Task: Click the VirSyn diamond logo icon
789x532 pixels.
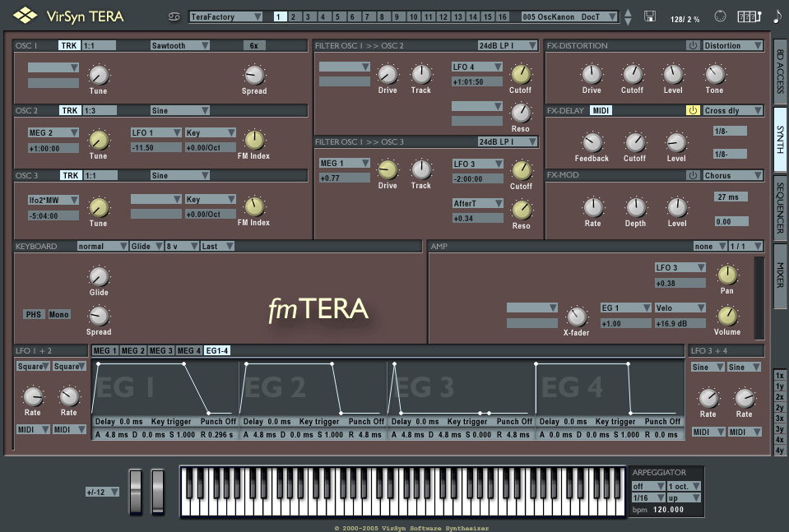Action: [26, 16]
